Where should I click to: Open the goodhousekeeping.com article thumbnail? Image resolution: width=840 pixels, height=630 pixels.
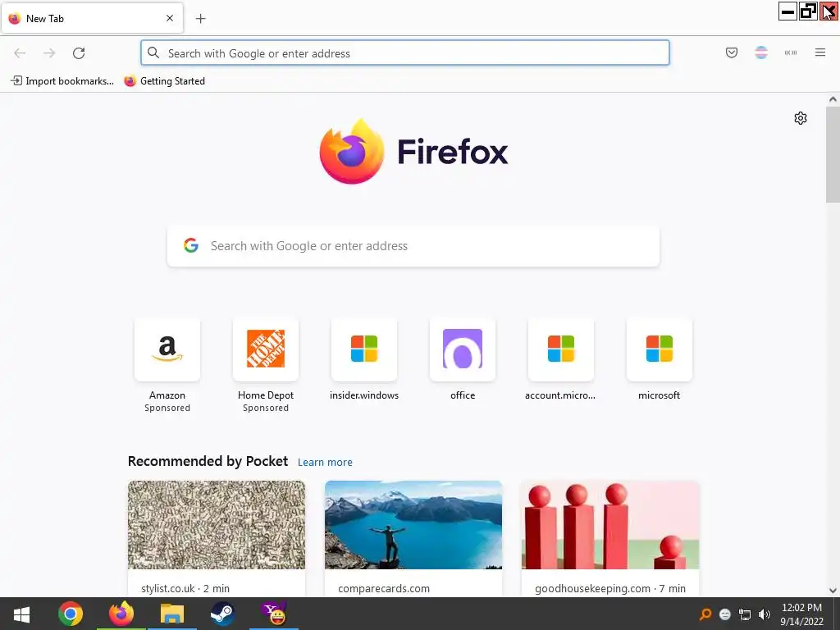610,525
